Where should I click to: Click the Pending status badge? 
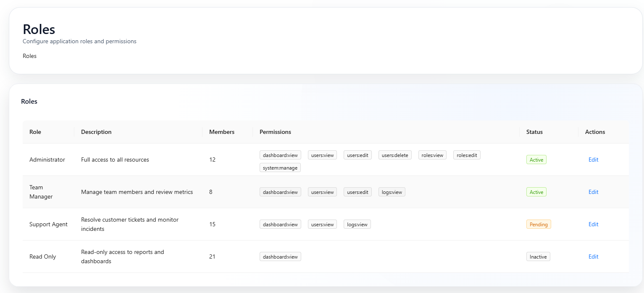coord(538,224)
